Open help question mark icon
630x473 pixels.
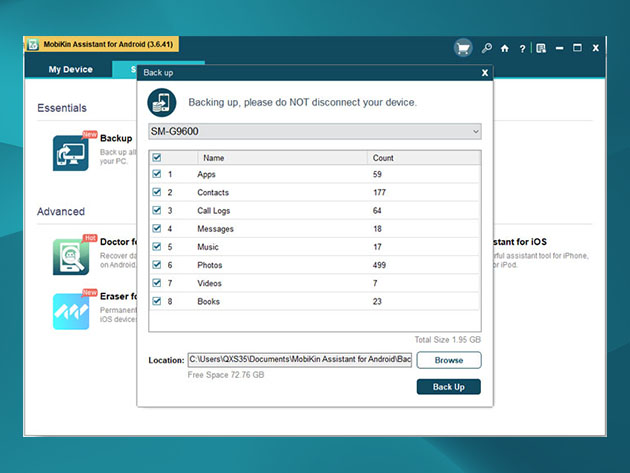tap(522, 49)
